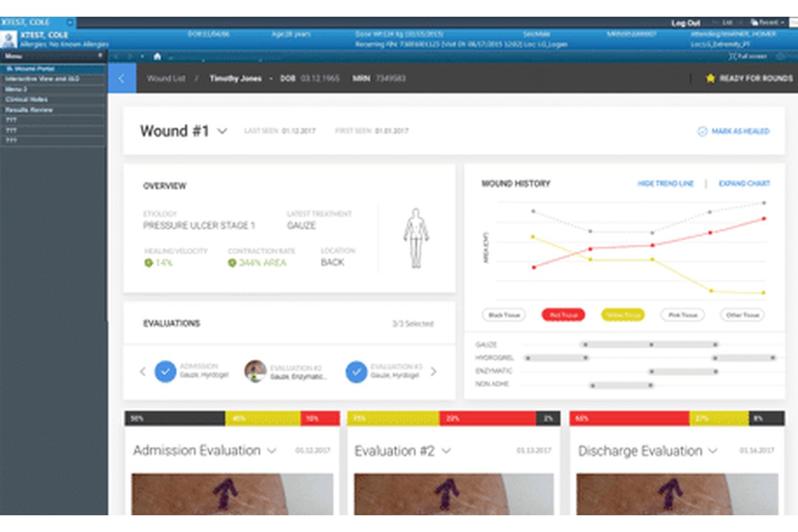Open the Wound Portal menu item

coord(53,68)
